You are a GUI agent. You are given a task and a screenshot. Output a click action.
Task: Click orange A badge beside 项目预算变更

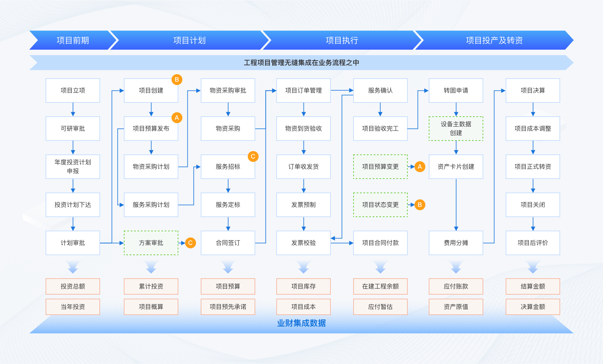tap(420, 167)
